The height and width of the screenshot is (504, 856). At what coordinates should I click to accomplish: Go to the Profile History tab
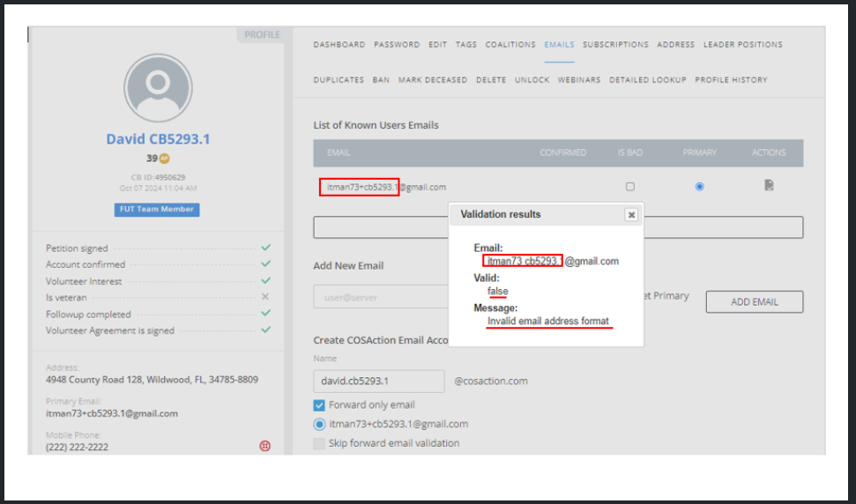(x=731, y=80)
